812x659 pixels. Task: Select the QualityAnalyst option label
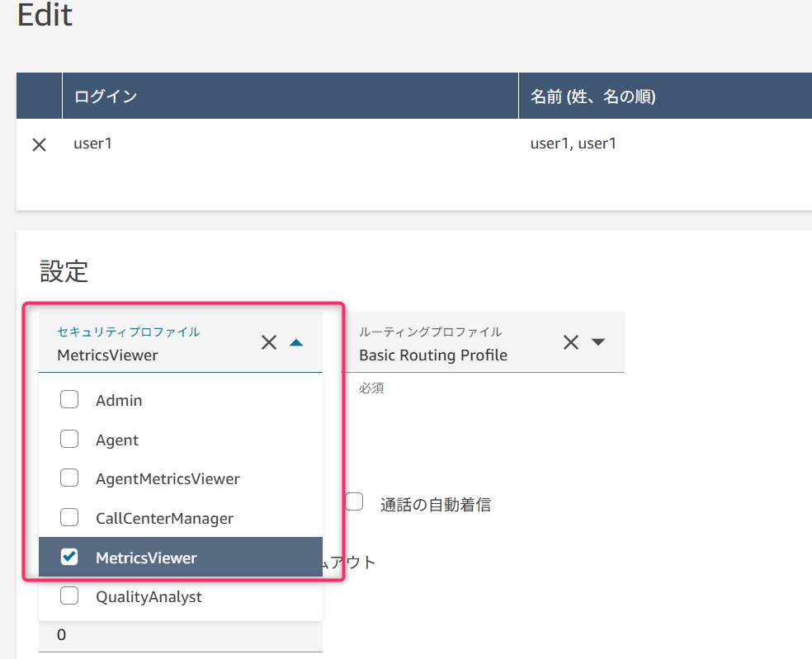coord(149,597)
